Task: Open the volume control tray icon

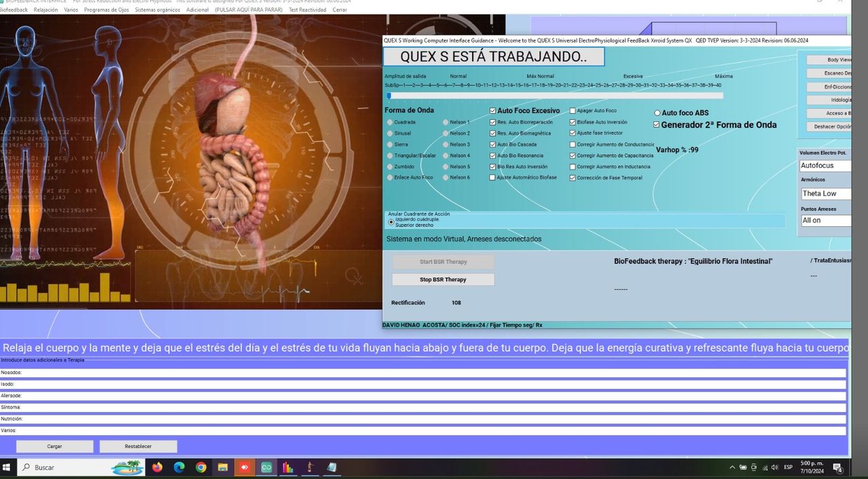Action: pos(774,467)
